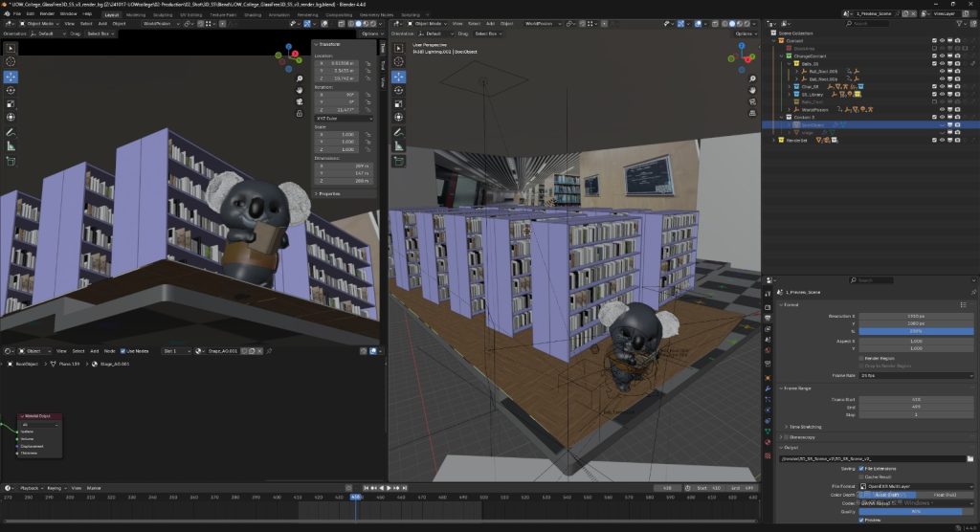Toggle camera view icon in left viewport
980x532 pixels.
click(x=300, y=101)
